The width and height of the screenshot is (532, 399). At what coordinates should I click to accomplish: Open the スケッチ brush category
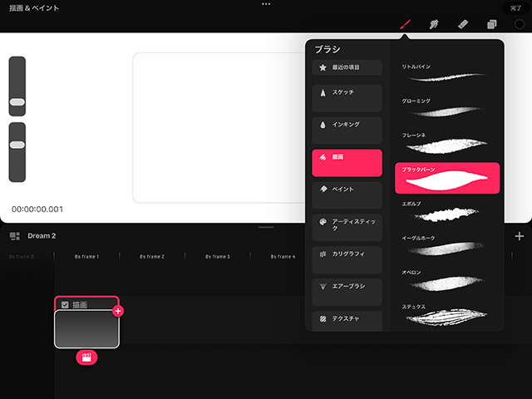click(347, 96)
